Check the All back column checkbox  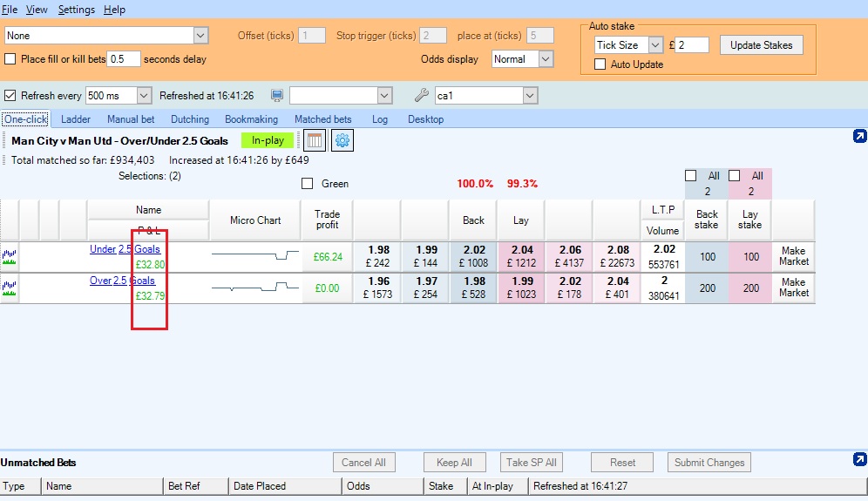pyautogui.click(x=690, y=175)
